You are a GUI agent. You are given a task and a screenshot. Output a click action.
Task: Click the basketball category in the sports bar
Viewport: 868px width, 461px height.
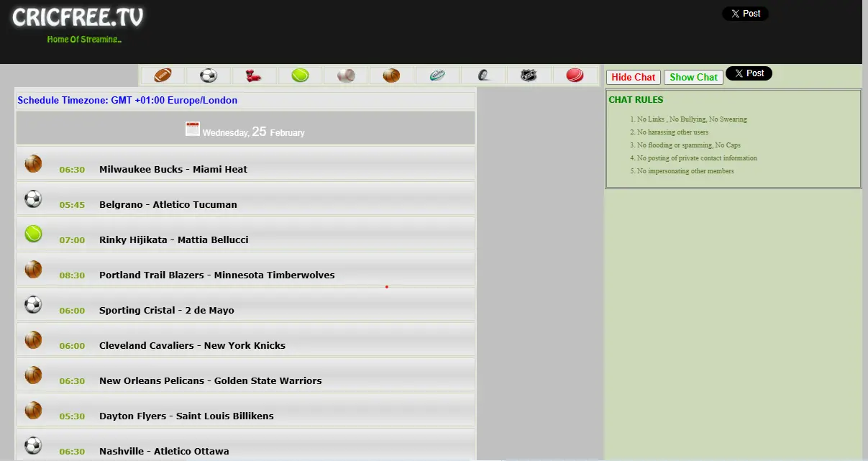pyautogui.click(x=391, y=76)
